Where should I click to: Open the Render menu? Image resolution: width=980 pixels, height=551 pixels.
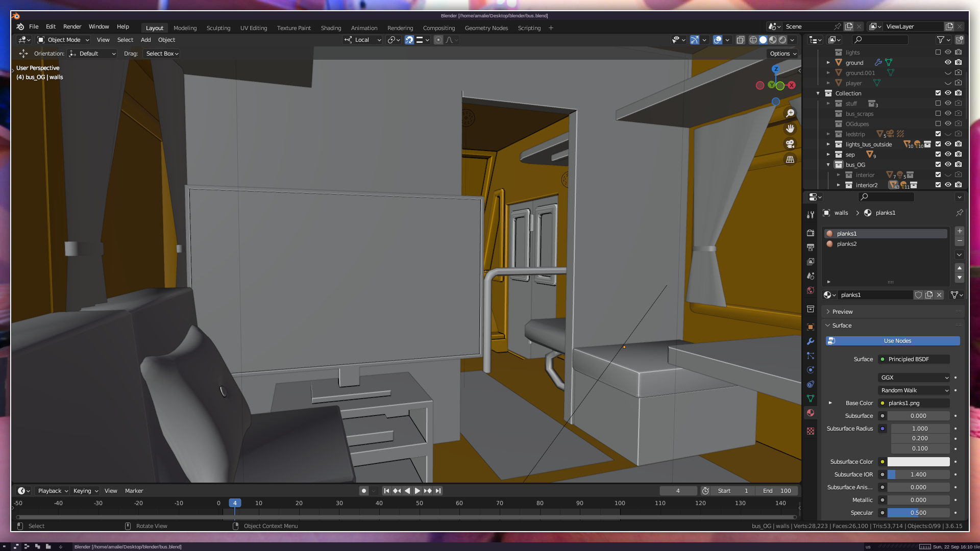click(72, 27)
